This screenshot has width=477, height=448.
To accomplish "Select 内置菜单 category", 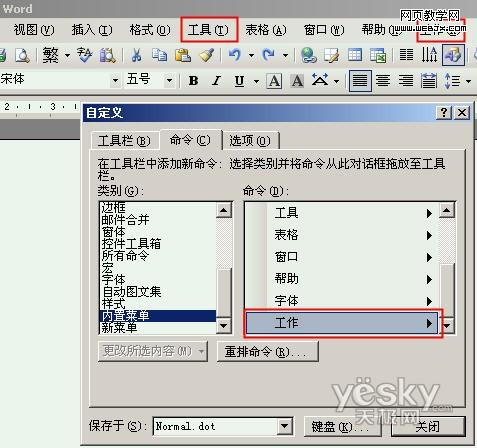I will coord(158,315).
